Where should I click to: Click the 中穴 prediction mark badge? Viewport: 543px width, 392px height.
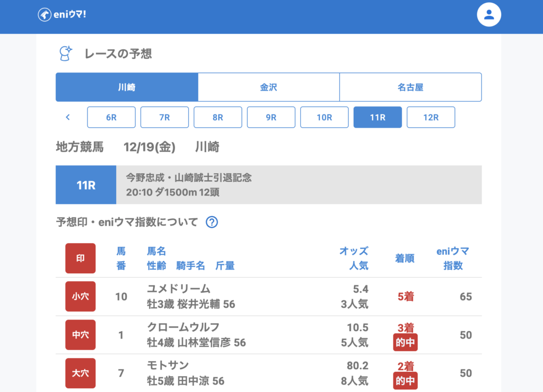pyautogui.click(x=81, y=335)
